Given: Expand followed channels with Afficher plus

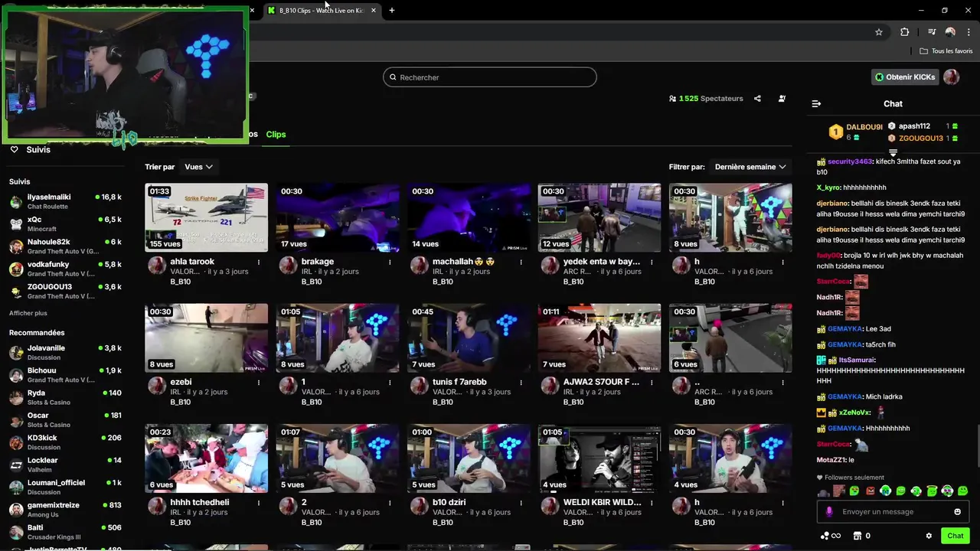Looking at the screenshot, I should (28, 313).
